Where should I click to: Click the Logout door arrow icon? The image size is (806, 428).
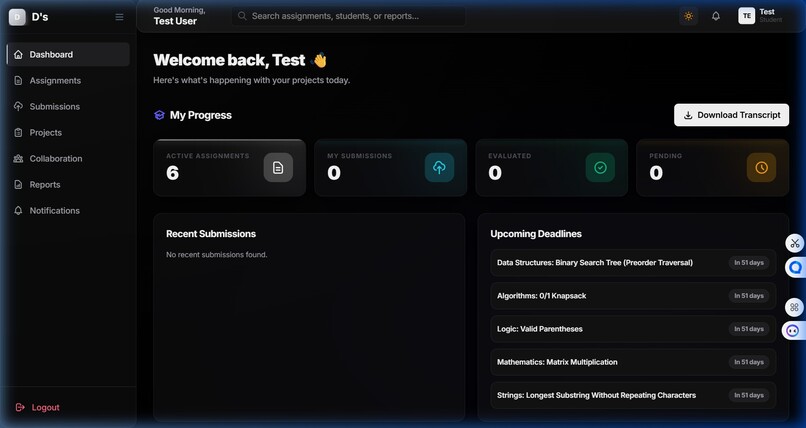pyautogui.click(x=20, y=407)
